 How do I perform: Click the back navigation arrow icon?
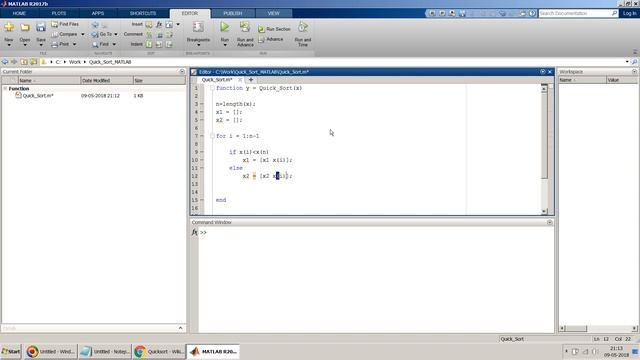5,62
